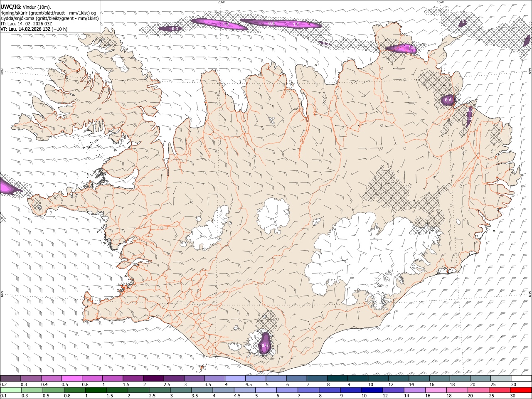Click the upper legend swatch starting at 1.5
The height and width of the screenshot is (399, 532).
click(x=133, y=378)
